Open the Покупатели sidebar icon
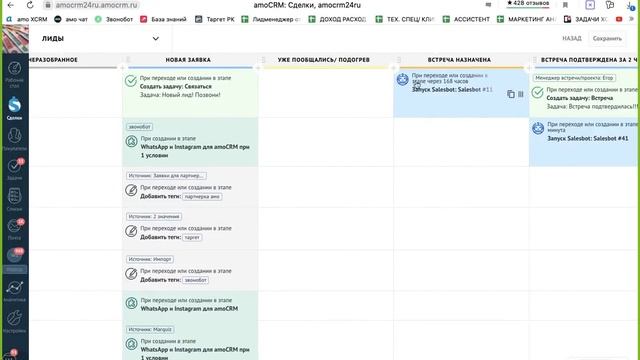 click(x=14, y=139)
